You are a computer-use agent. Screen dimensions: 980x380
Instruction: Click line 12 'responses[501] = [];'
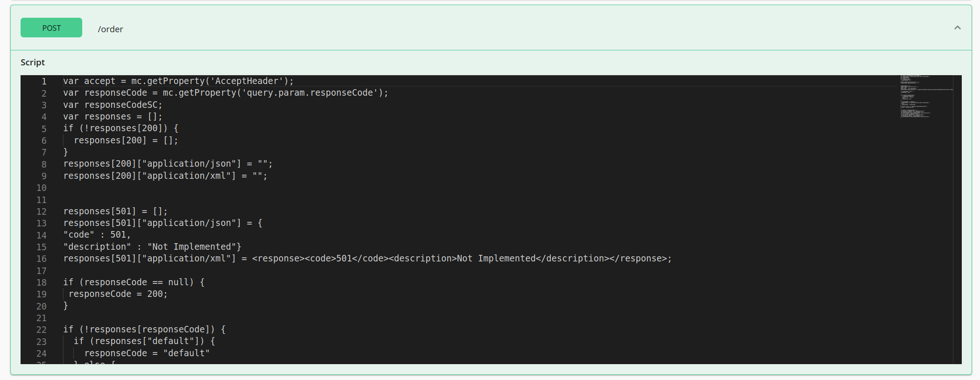tap(115, 211)
